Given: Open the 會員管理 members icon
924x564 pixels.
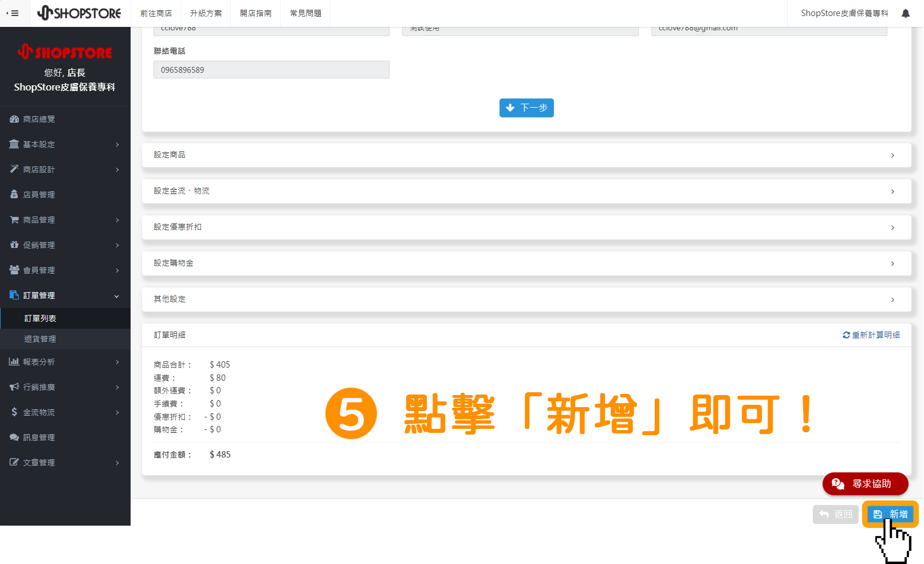Looking at the screenshot, I should pyautogui.click(x=14, y=270).
